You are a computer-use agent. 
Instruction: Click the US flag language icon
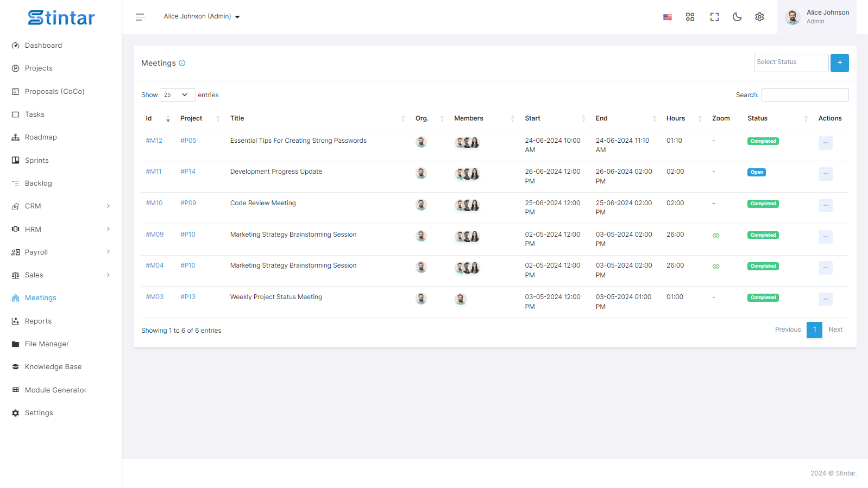coord(668,17)
